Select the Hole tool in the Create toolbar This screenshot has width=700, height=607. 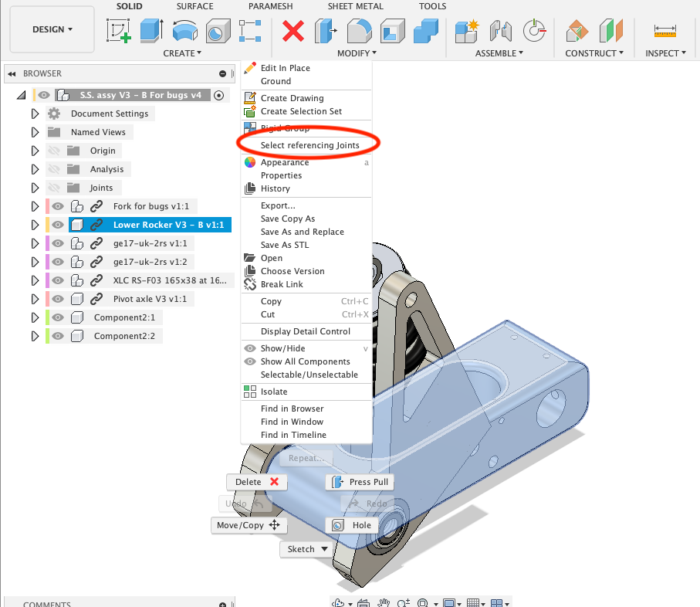pyautogui.click(x=218, y=31)
